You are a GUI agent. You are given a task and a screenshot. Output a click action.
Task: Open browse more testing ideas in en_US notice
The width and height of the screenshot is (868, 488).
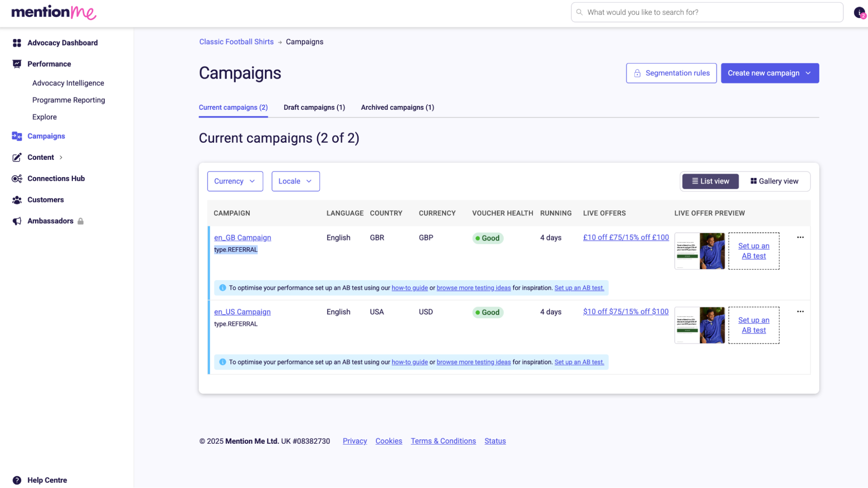pos(473,362)
